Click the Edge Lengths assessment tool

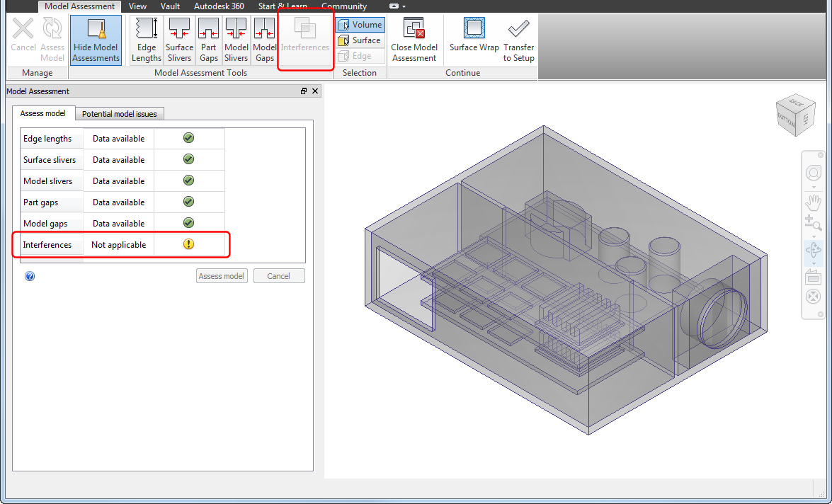click(147, 40)
